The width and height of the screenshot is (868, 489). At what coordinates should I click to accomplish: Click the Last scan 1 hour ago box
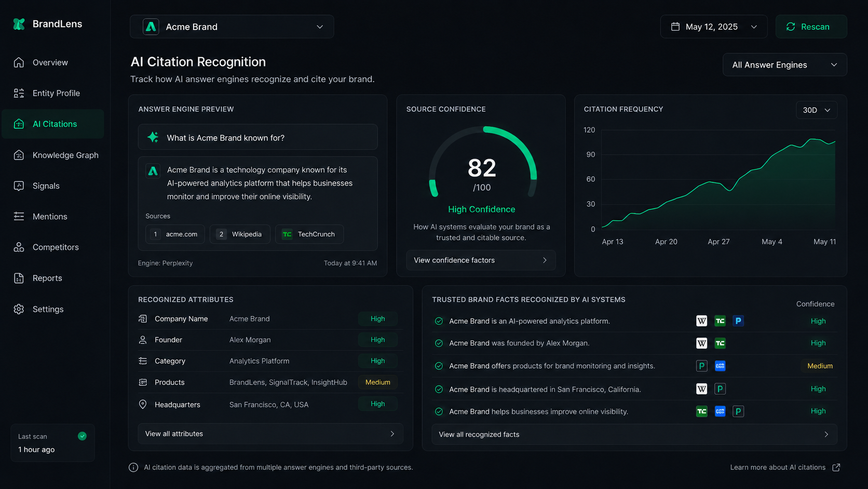(x=53, y=443)
